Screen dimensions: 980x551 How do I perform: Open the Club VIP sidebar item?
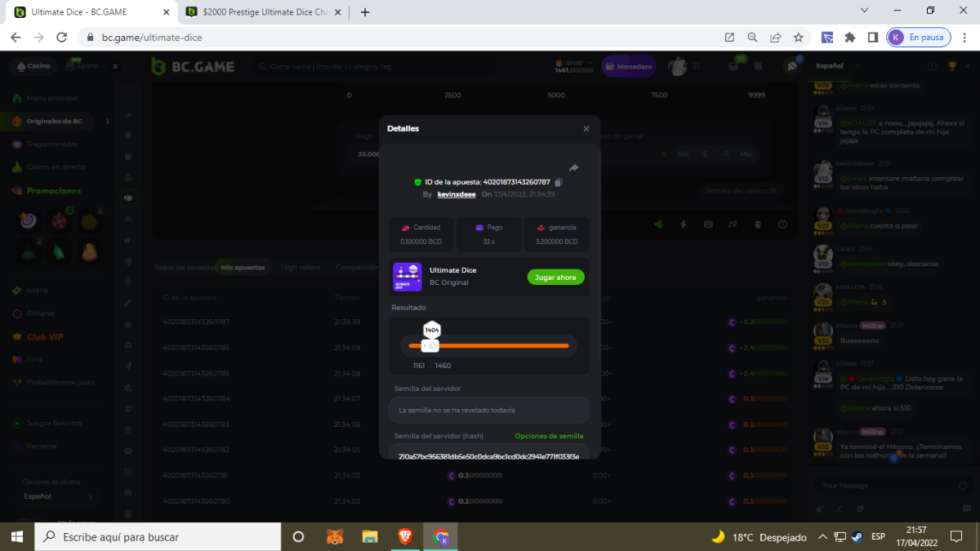click(x=45, y=337)
